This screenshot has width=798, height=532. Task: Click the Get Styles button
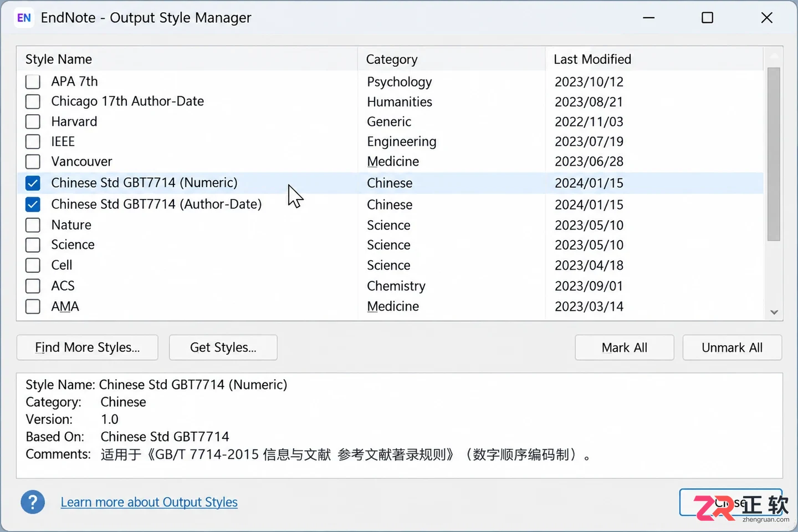[x=223, y=347]
